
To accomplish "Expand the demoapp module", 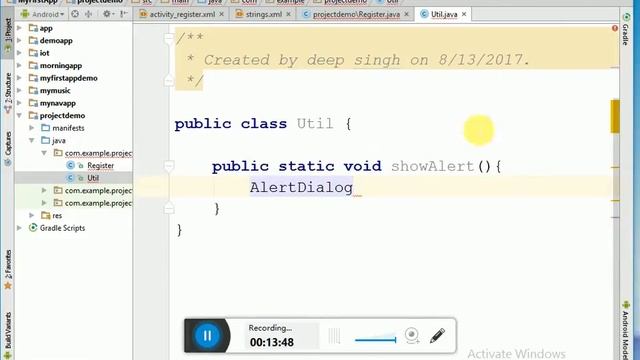I will (x=19, y=40).
